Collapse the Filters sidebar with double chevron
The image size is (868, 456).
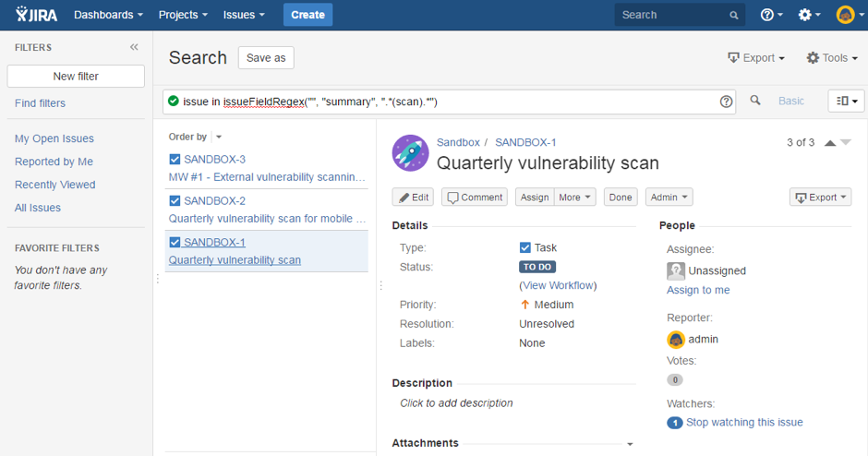pos(134,47)
